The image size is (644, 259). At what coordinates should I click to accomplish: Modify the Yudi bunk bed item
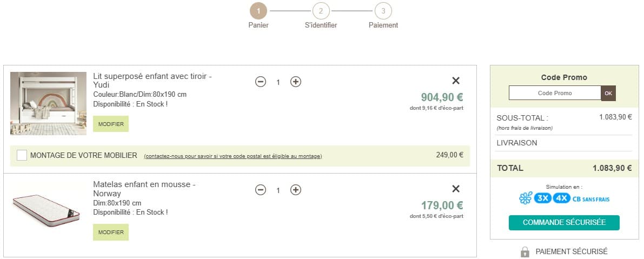click(111, 124)
